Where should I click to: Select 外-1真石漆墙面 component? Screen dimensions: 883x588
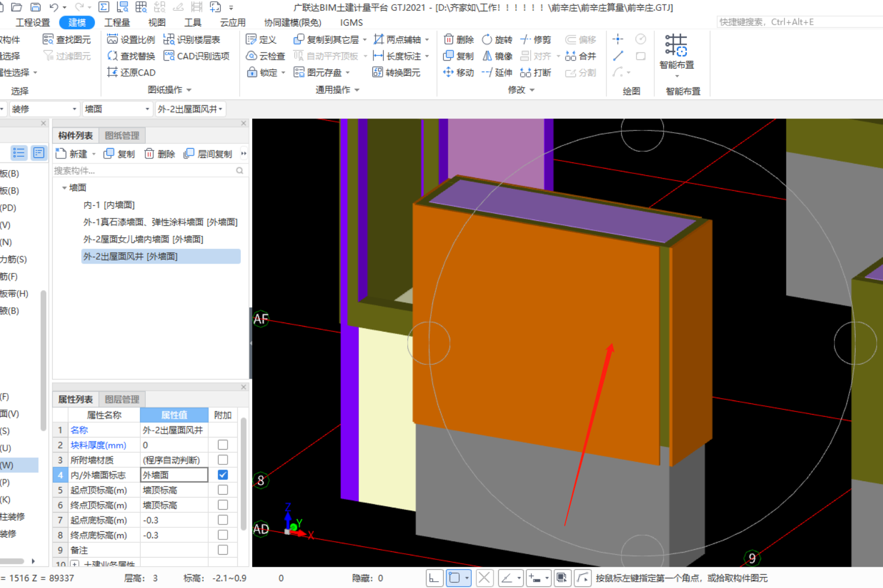pos(160,222)
